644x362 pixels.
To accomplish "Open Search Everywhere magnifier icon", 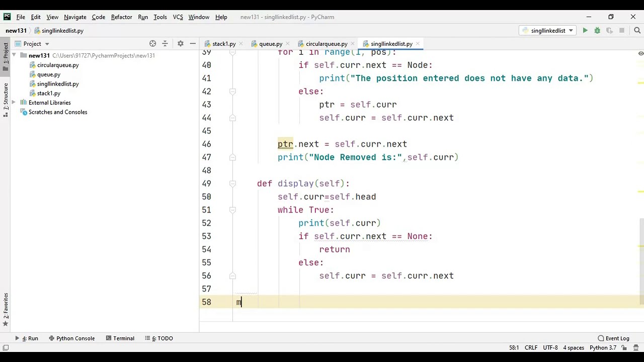I will 637,31.
